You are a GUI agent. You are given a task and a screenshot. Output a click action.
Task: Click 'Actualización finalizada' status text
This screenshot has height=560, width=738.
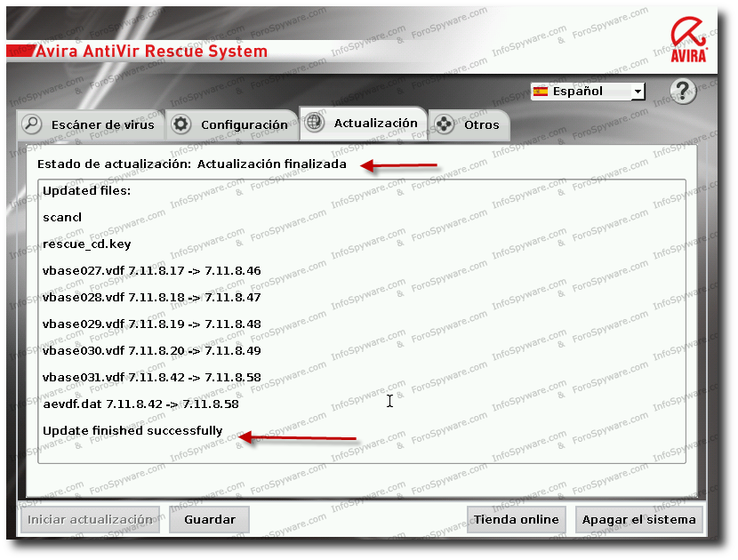[x=271, y=164]
